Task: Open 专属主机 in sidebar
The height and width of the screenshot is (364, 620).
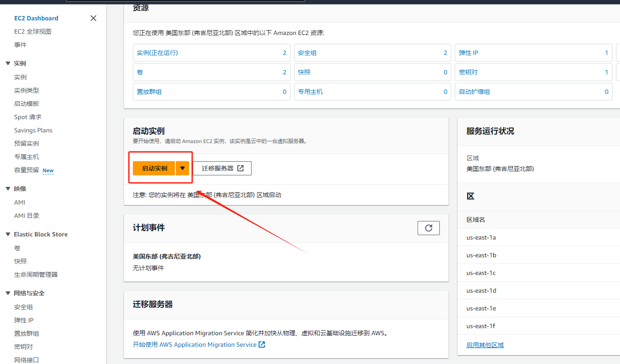Action: pyautogui.click(x=27, y=157)
